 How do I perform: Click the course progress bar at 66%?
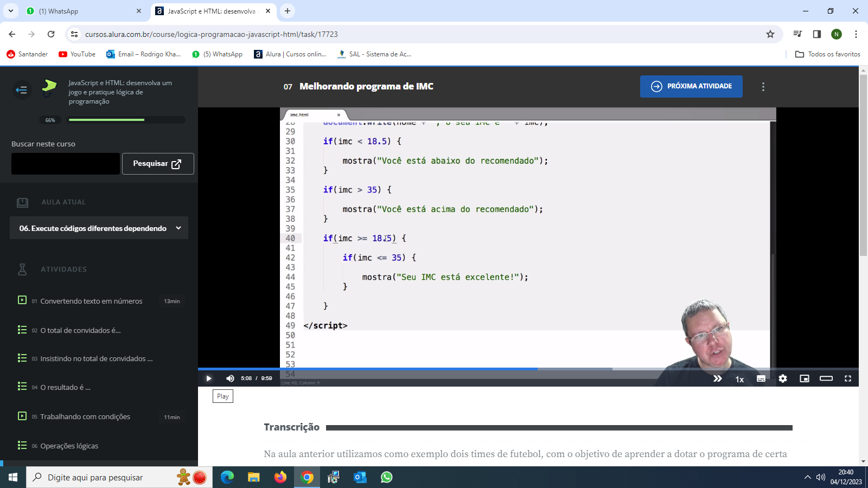click(127, 120)
